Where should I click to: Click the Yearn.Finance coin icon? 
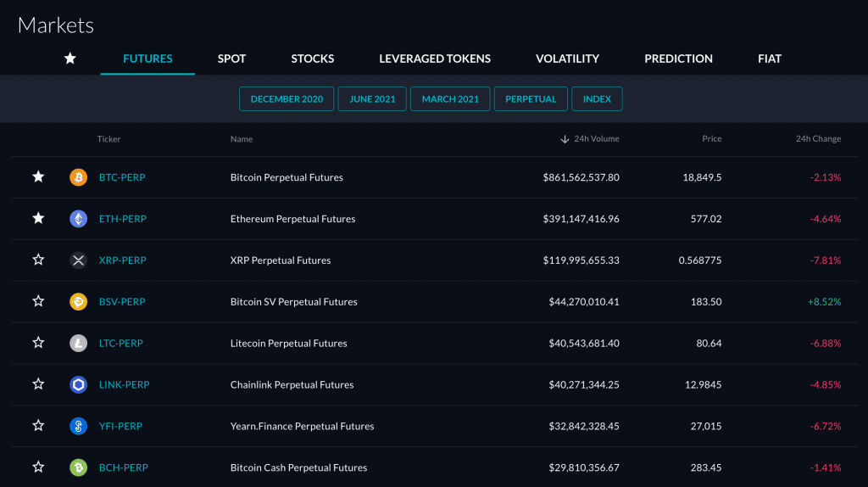tap(78, 426)
